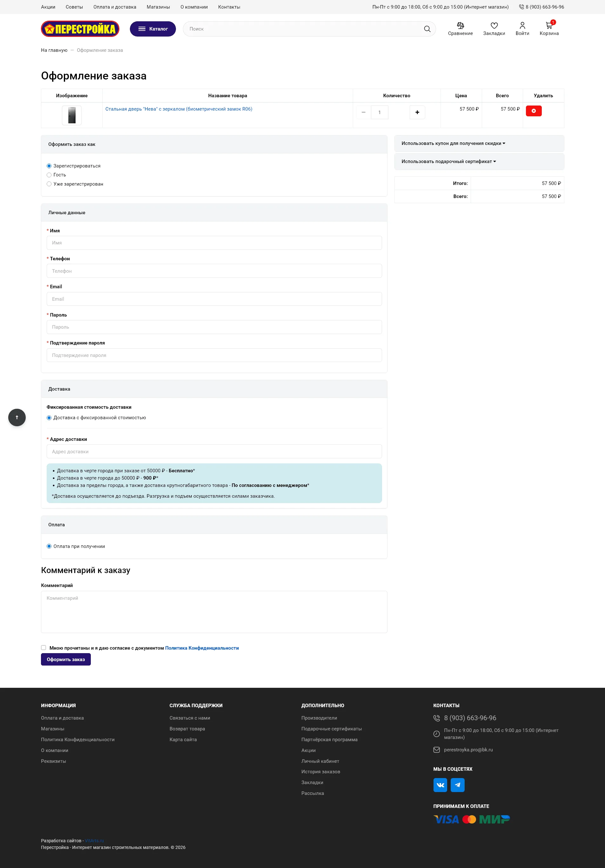The width and height of the screenshot is (605, 868).
Task: Open the VitArts.ru developer link
Action: point(94,841)
